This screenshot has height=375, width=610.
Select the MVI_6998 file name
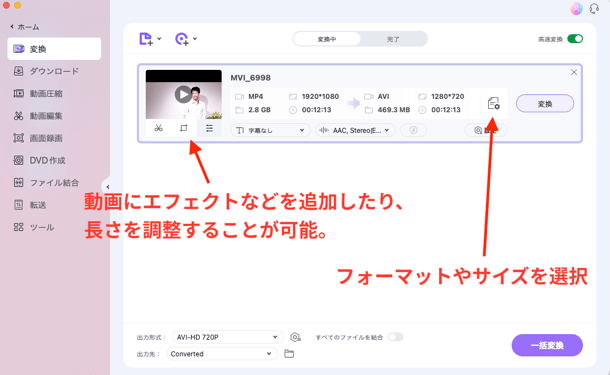point(251,78)
